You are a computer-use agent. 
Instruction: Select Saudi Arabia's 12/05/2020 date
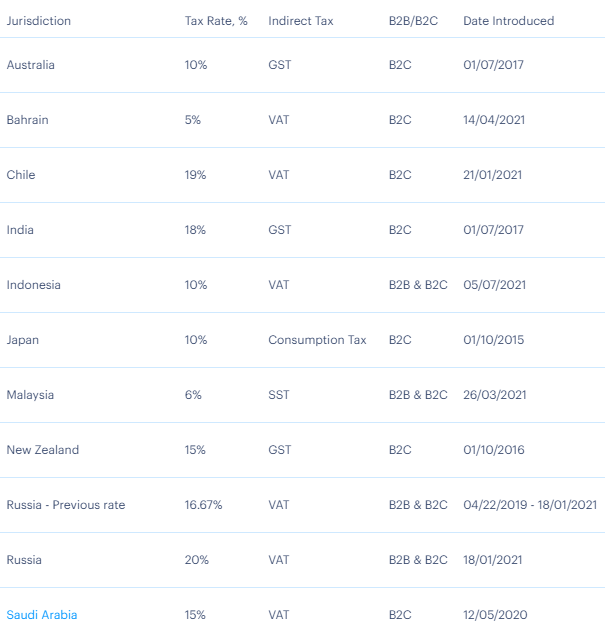(x=495, y=615)
